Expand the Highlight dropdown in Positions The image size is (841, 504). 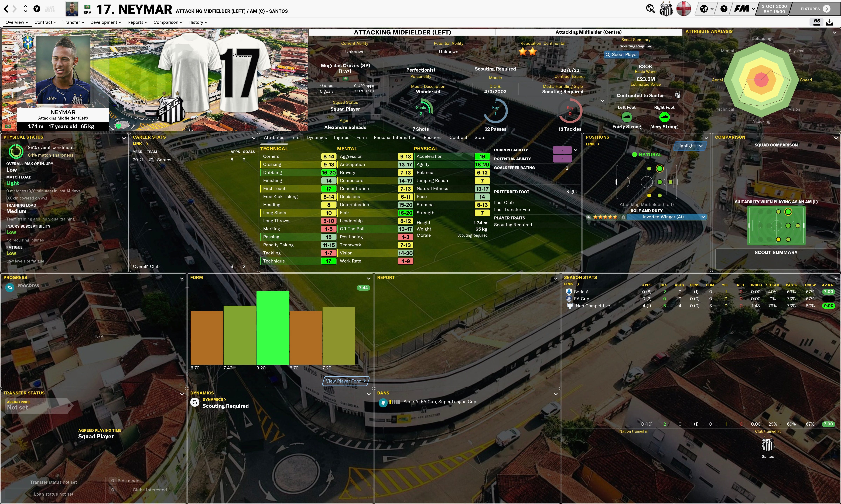tap(689, 146)
